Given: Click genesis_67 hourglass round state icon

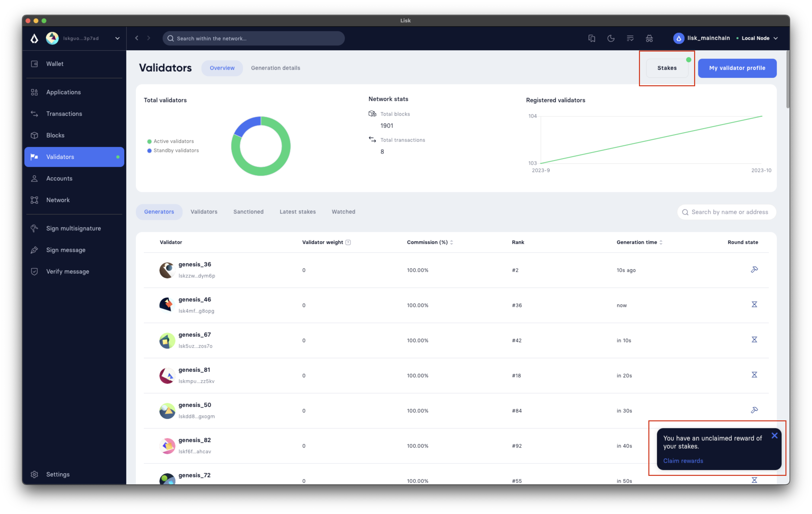Looking at the screenshot, I should point(754,339).
